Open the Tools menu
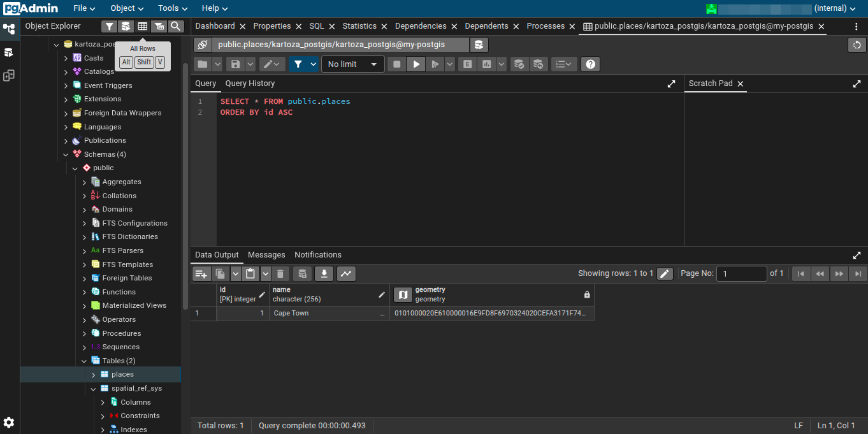868x434 pixels. pyautogui.click(x=173, y=8)
